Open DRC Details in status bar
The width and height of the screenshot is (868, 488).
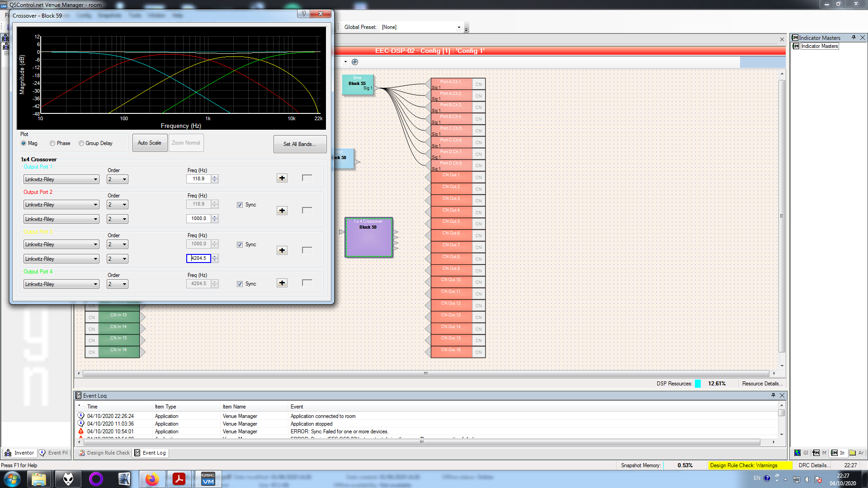[815, 465]
